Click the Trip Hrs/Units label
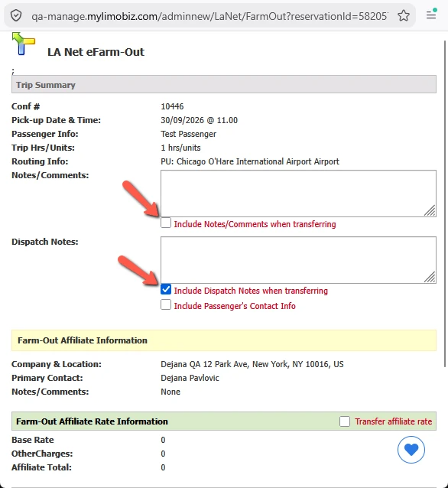 click(43, 148)
